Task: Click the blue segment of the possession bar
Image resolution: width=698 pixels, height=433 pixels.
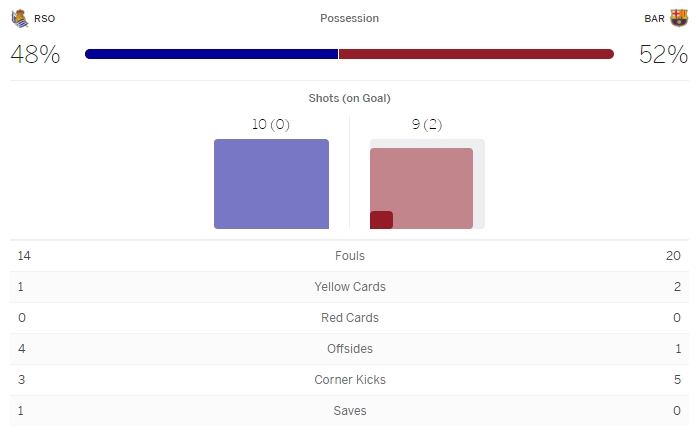Action: coord(212,54)
